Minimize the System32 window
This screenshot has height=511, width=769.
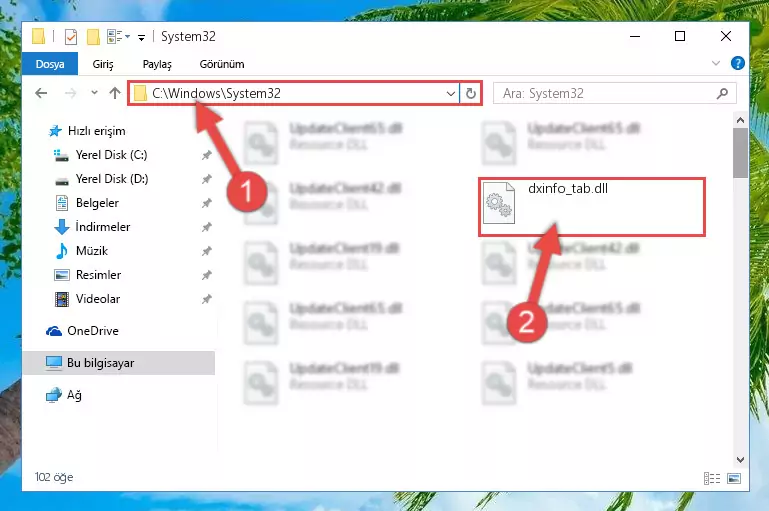click(635, 36)
